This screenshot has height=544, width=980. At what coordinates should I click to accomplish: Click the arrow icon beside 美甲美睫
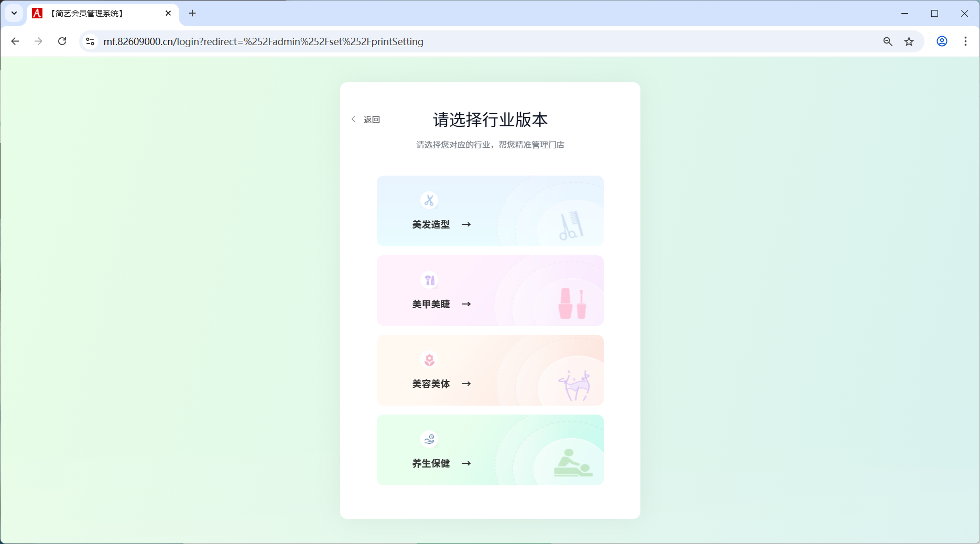click(x=466, y=304)
